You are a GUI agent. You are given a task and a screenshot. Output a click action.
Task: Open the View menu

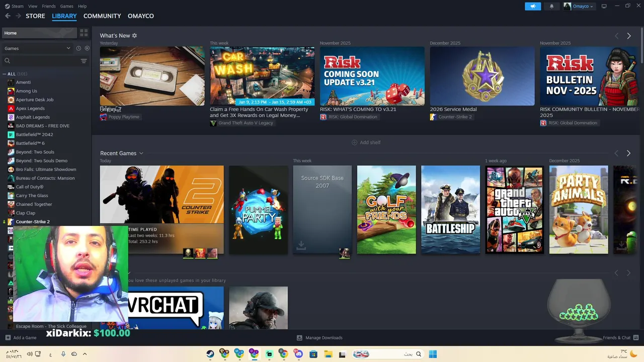[33, 6]
